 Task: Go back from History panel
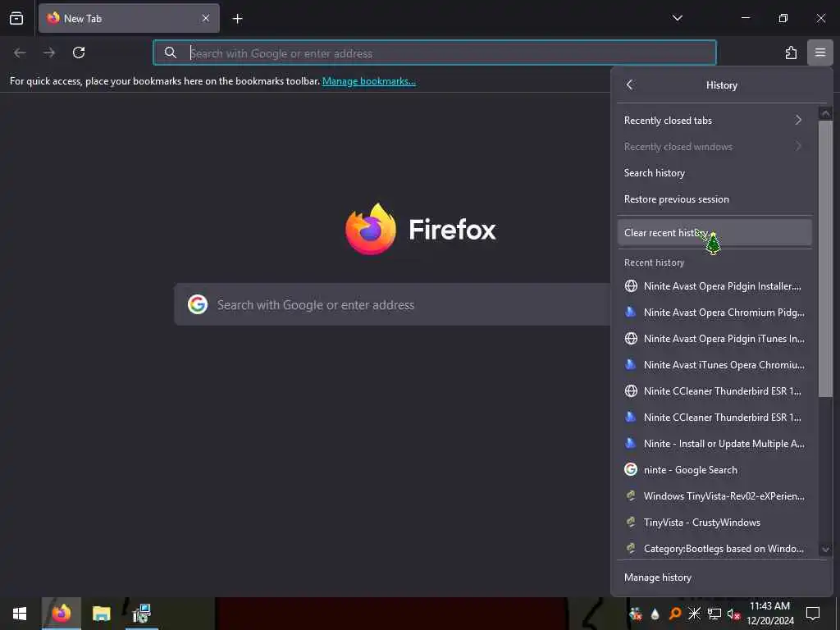tap(630, 84)
